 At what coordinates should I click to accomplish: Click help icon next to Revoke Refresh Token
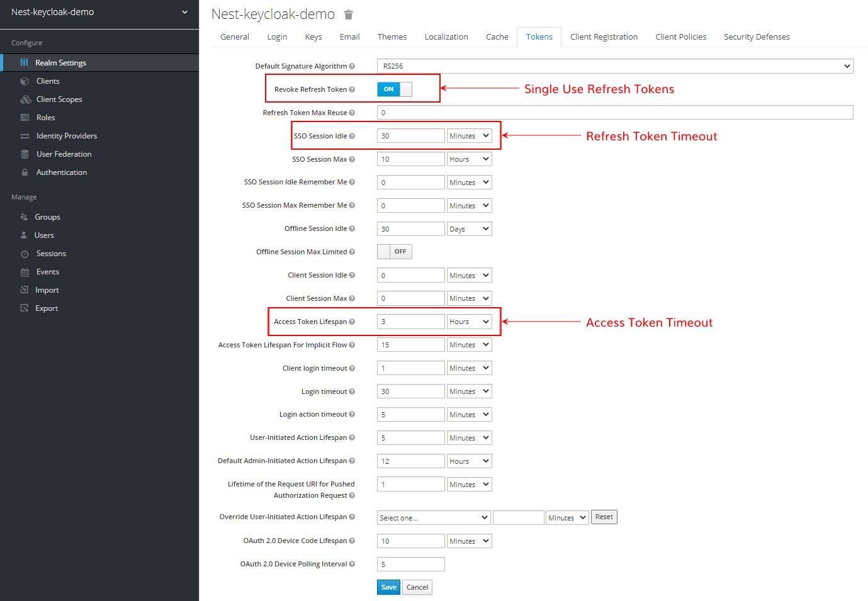pos(352,89)
